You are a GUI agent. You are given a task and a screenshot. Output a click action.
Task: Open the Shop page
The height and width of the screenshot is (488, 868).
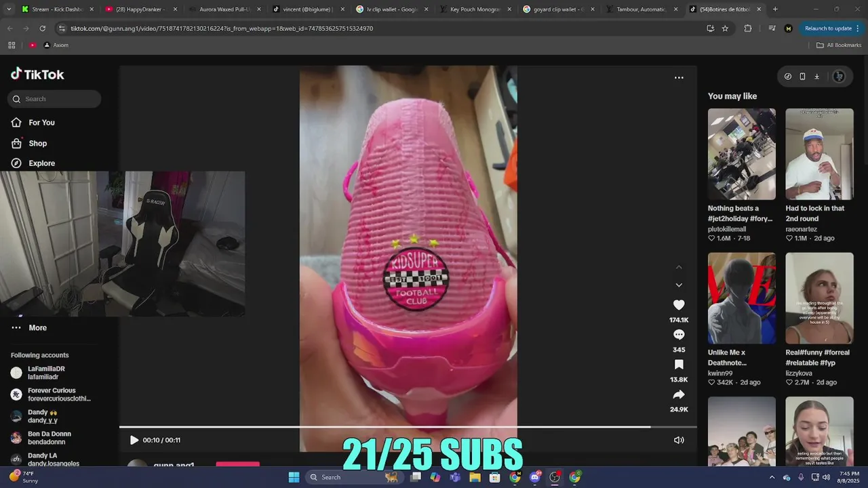tap(29, 144)
